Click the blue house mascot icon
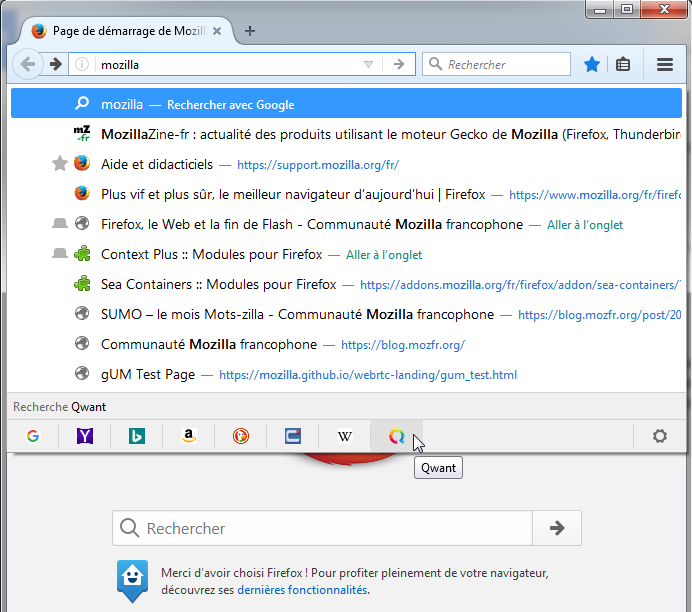 pyautogui.click(x=132, y=581)
